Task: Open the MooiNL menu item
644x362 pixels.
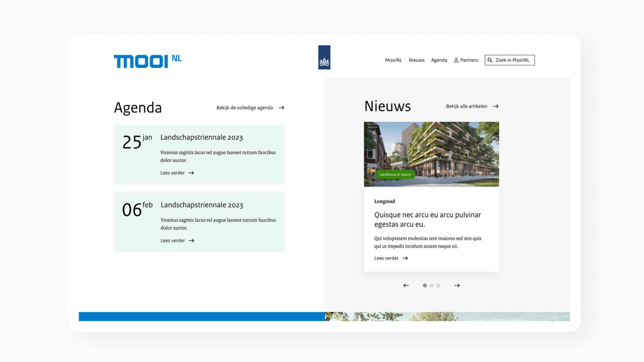Action: (393, 60)
